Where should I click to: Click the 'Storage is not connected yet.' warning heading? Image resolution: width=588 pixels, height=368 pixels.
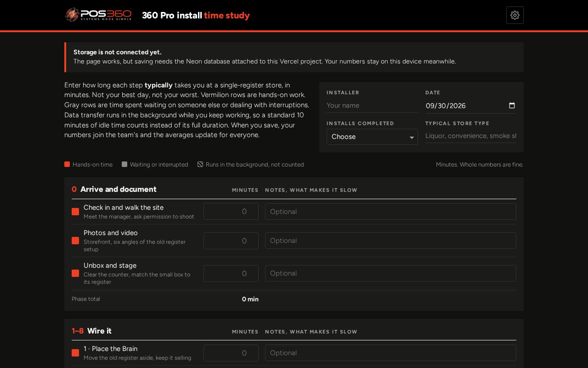coord(118,52)
